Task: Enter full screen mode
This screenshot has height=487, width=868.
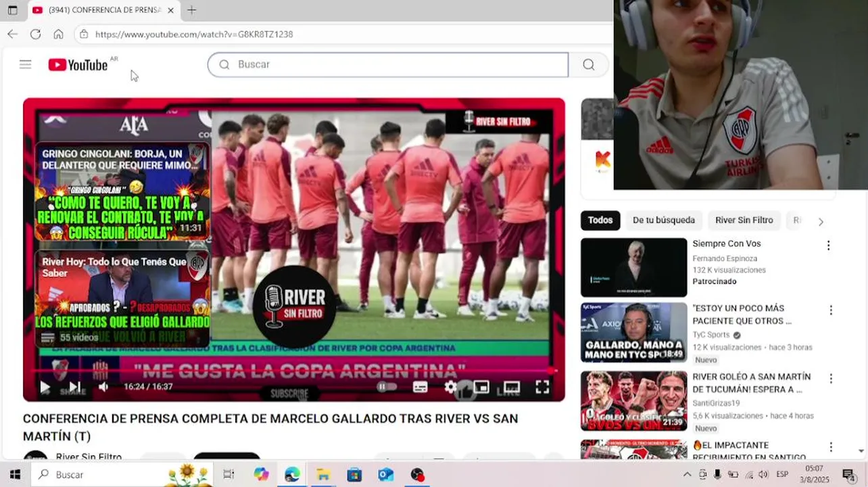Action: point(542,387)
